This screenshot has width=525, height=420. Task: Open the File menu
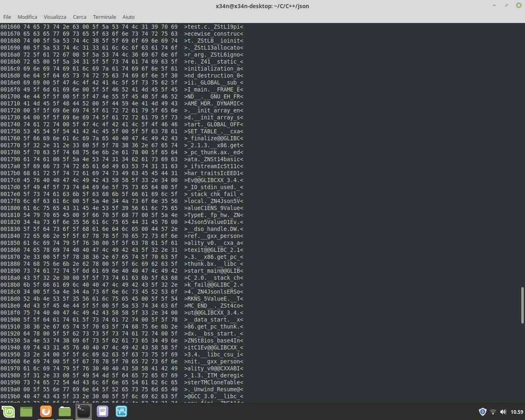7,17
